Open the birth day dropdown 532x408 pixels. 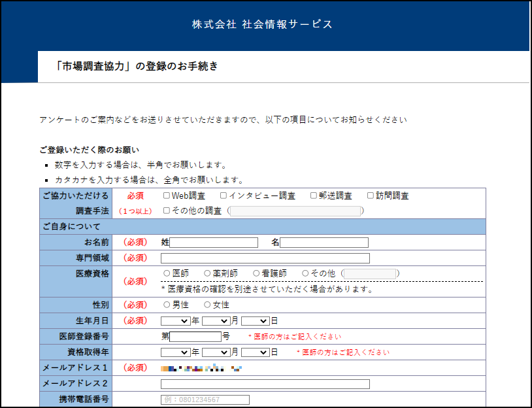(x=258, y=320)
